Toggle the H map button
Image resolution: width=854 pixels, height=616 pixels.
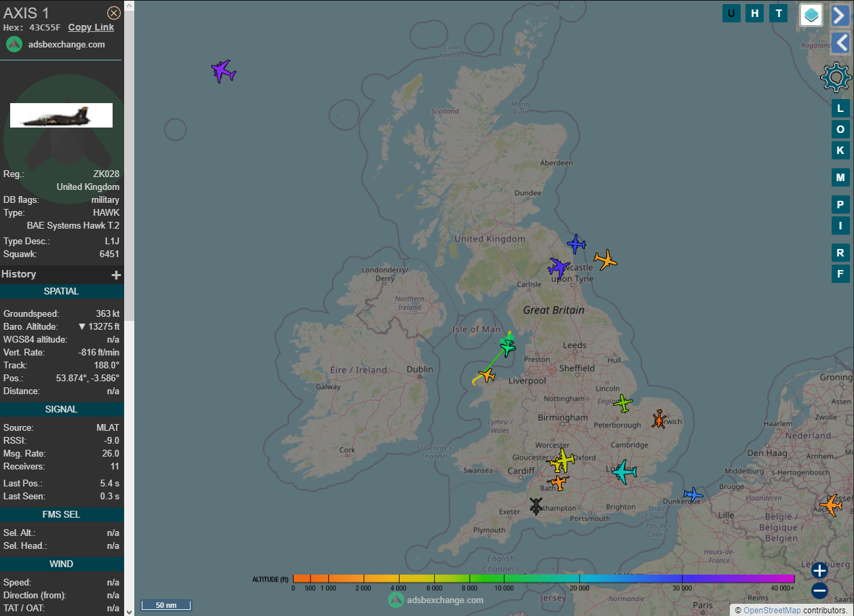[x=755, y=13]
